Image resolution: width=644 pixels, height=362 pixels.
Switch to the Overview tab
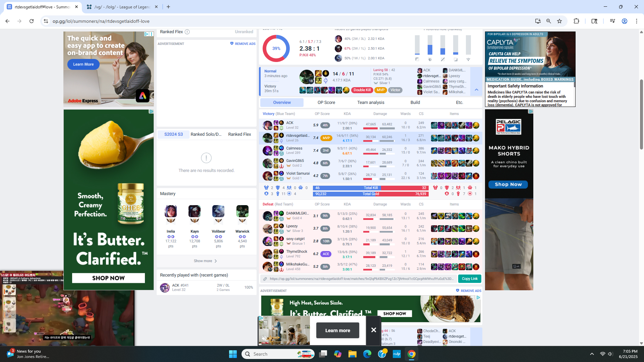tap(282, 103)
